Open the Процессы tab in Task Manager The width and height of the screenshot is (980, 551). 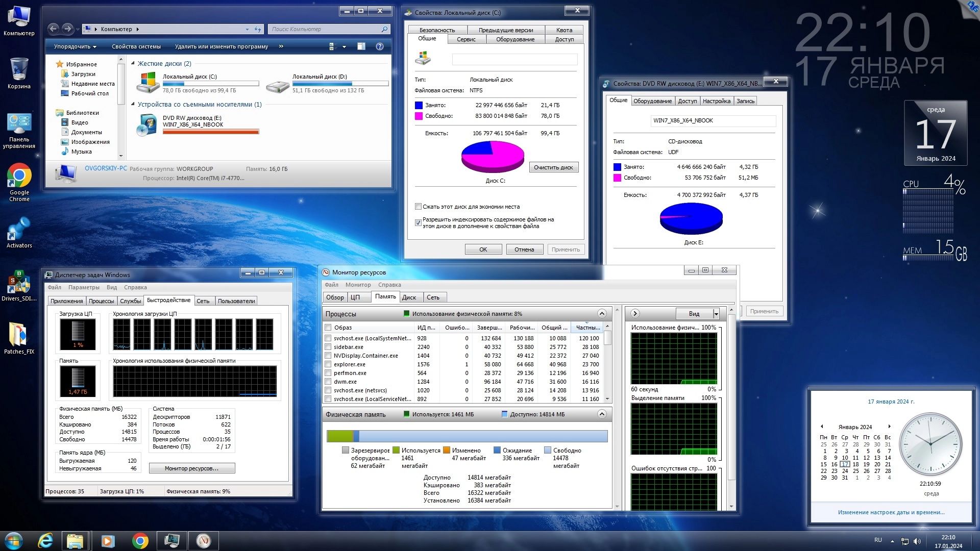(101, 301)
